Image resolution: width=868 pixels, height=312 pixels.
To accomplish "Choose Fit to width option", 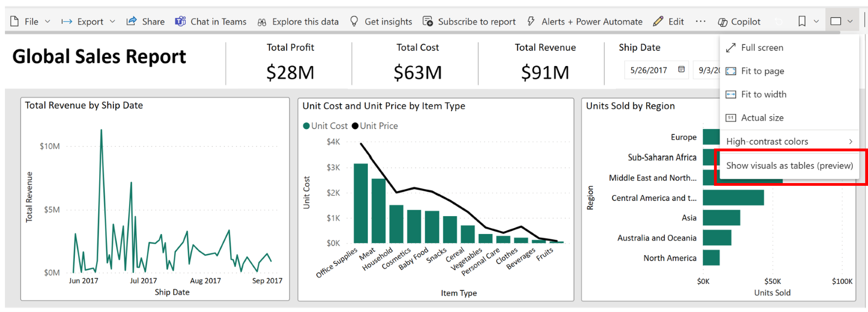I will [789, 94].
